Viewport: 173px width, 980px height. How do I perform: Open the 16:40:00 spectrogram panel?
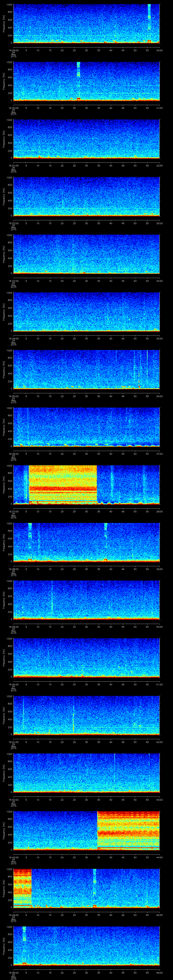86,657
